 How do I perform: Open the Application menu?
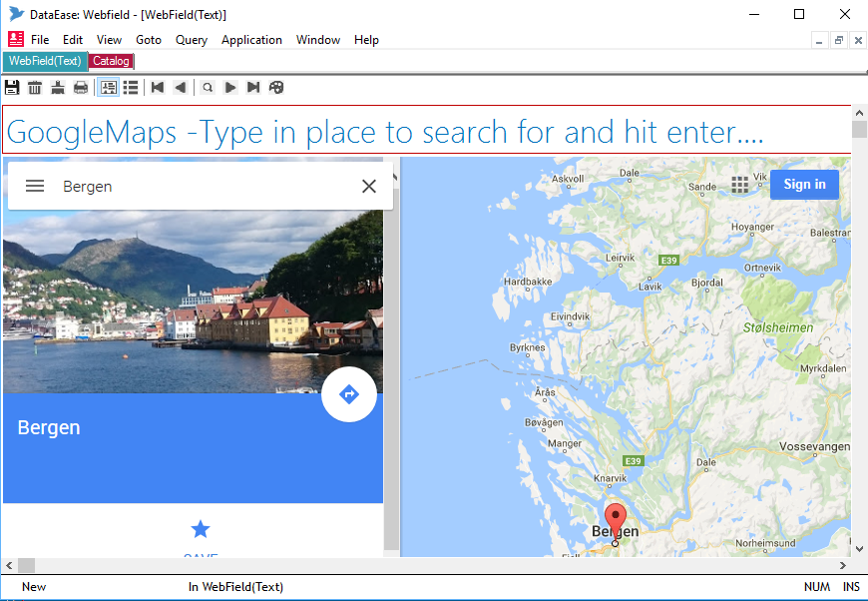(251, 40)
